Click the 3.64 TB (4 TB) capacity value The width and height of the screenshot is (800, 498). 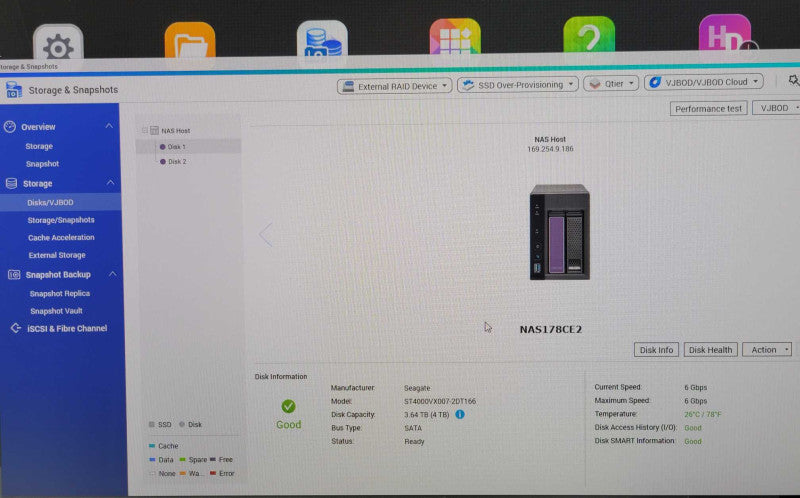click(x=427, y=414)
